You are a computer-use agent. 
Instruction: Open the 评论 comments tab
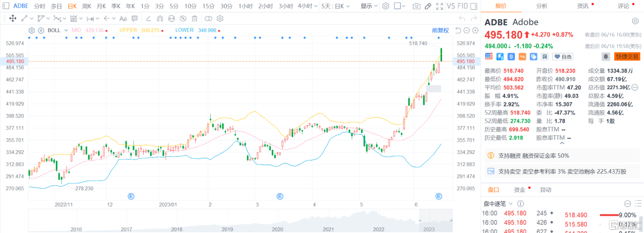coord(624,6)
